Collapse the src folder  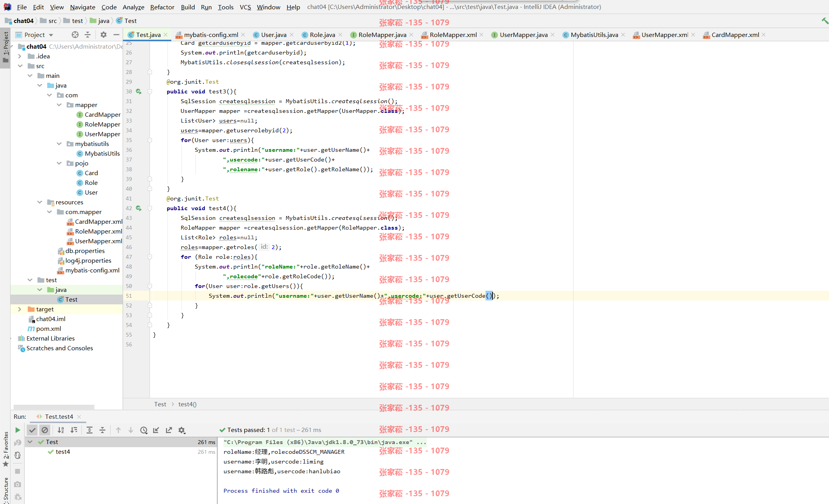(20, 66)
